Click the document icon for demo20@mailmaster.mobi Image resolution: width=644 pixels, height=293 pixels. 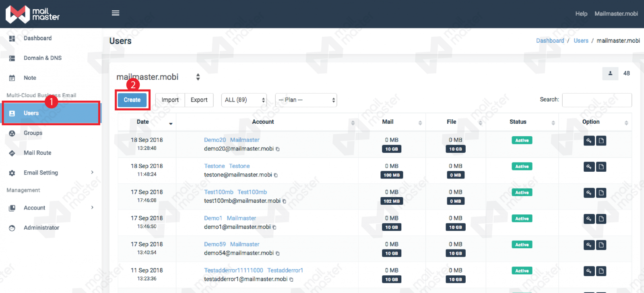click(601, 141)
